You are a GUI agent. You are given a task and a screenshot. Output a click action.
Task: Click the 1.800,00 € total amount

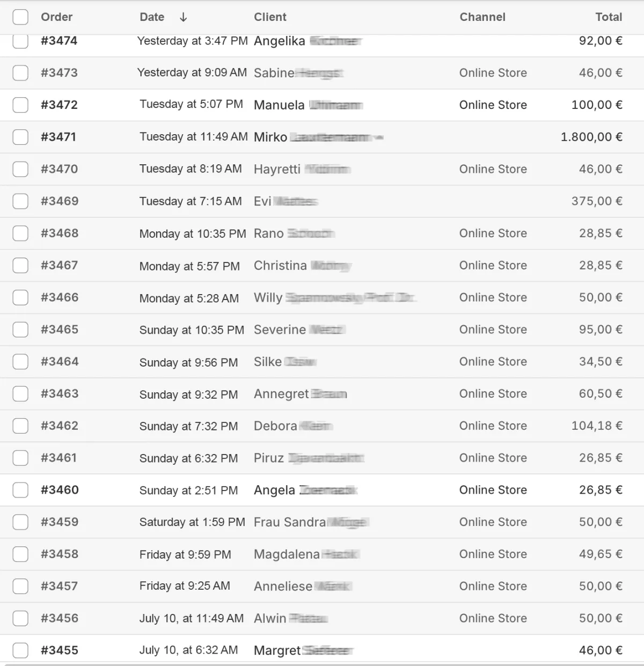pyautogui.click(x=591, y=137)
